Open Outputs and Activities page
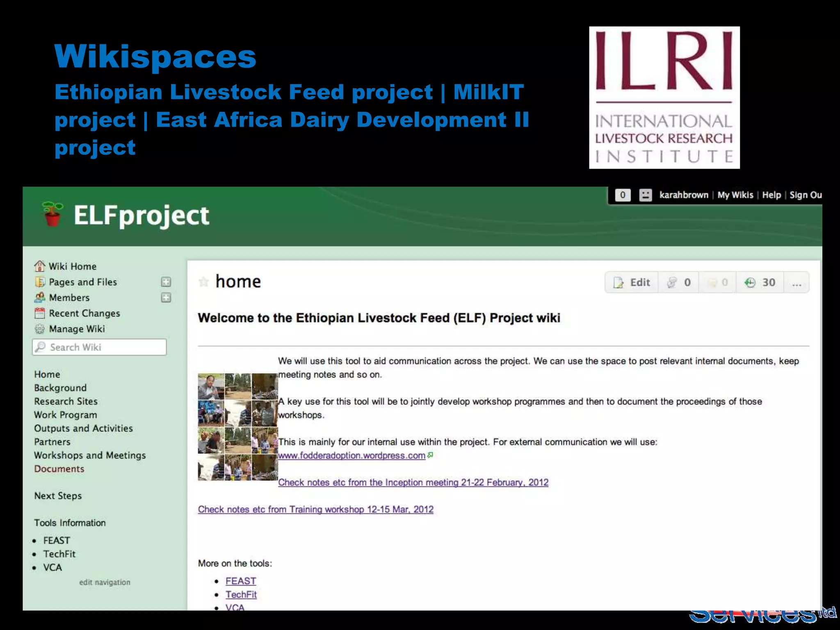 [x=83, y=428]
